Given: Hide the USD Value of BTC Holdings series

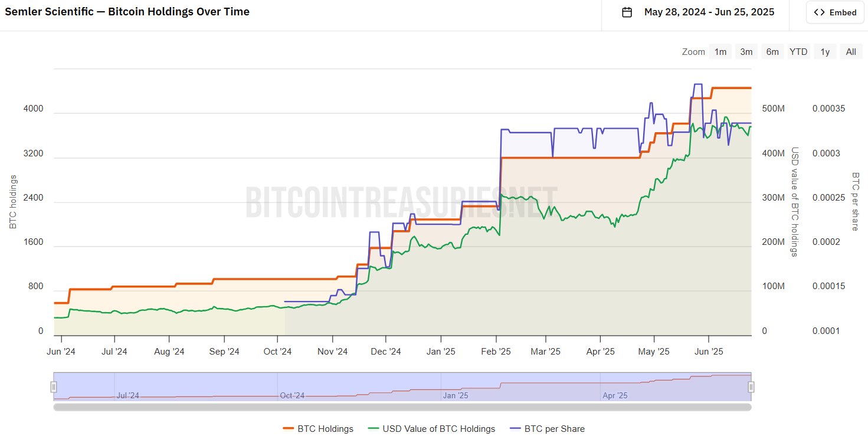Looking at the screenshot, I should coord(438,429).
